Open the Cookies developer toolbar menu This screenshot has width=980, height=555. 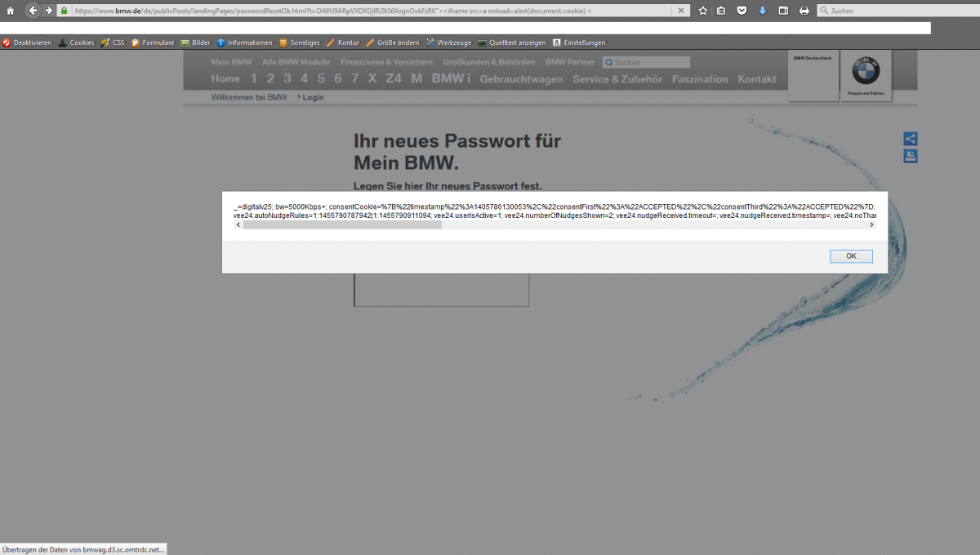click(x=77, y=42)
